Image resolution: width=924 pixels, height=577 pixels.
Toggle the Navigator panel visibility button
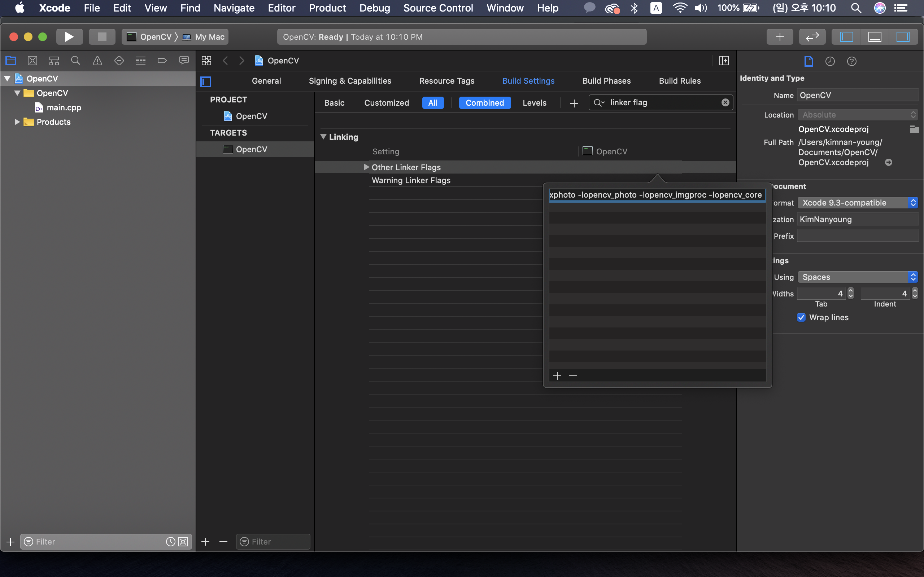[x=846, y=37]
